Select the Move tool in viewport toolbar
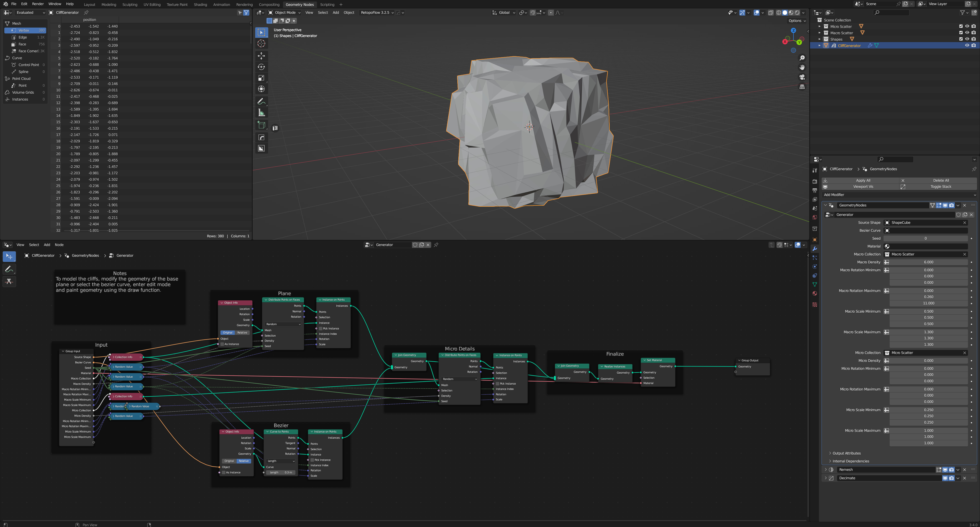 (x=261, y=56)
